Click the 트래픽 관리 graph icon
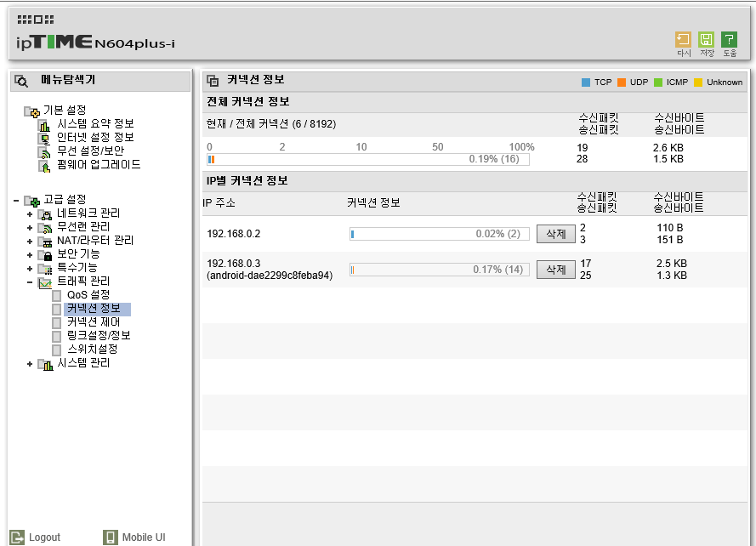Viewport: 756px width, 546px height. pyautogui.click(x=45, y=282)
